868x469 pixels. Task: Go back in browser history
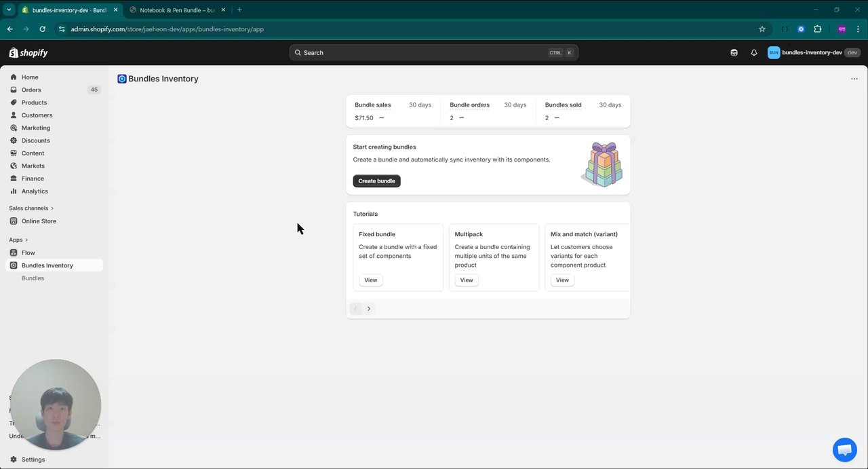coord(10,29)
